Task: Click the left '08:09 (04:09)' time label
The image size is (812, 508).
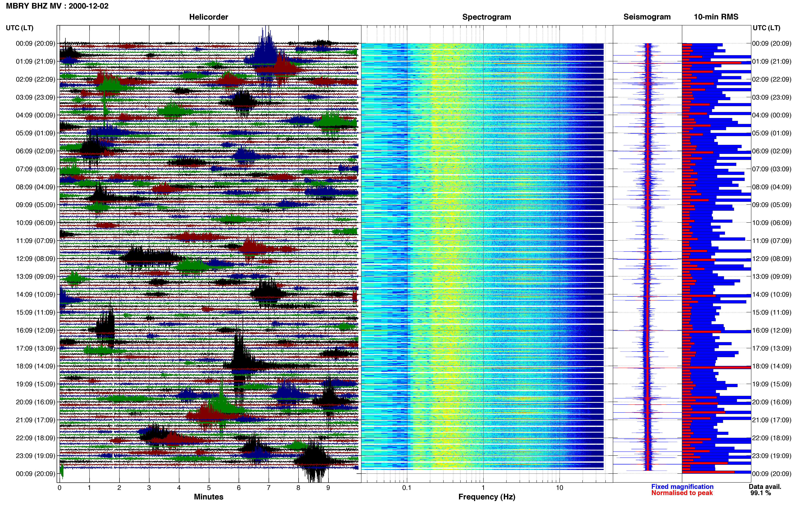Action: [x=35, y=187]
